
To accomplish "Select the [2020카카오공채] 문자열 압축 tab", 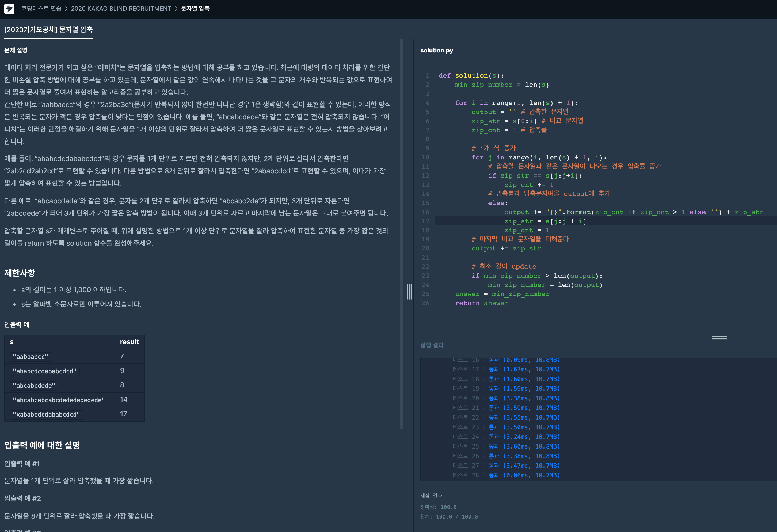I will pos(48,29).
